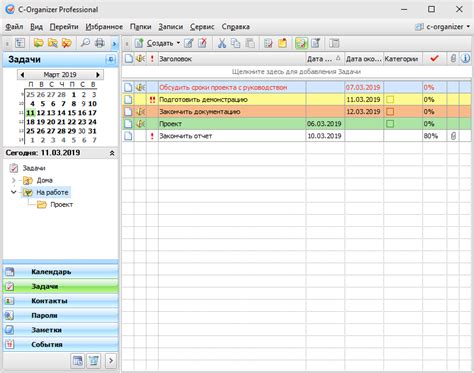The image size is (474, 373).
Task: Click the new folder icon
Action: pyautogui.click(x=39, y=43)
